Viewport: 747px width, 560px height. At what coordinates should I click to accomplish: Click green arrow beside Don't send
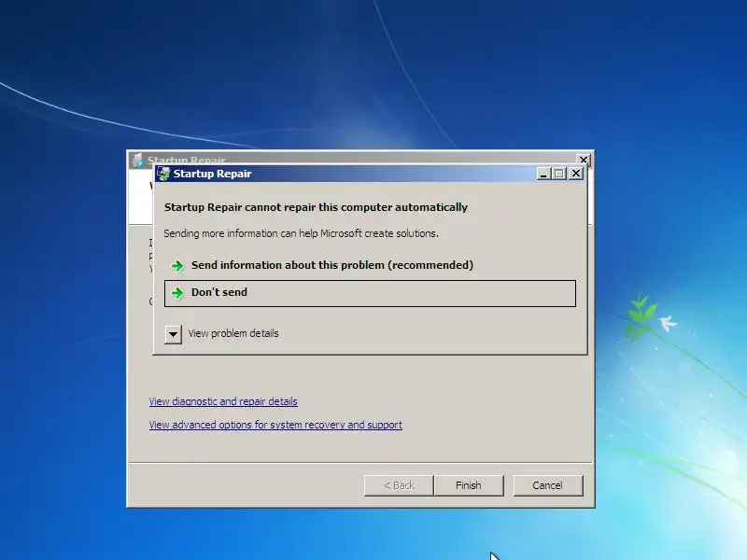(x=177, y=293)
